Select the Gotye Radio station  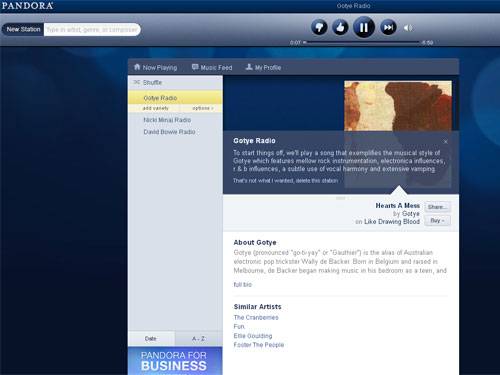pos(175,98)
